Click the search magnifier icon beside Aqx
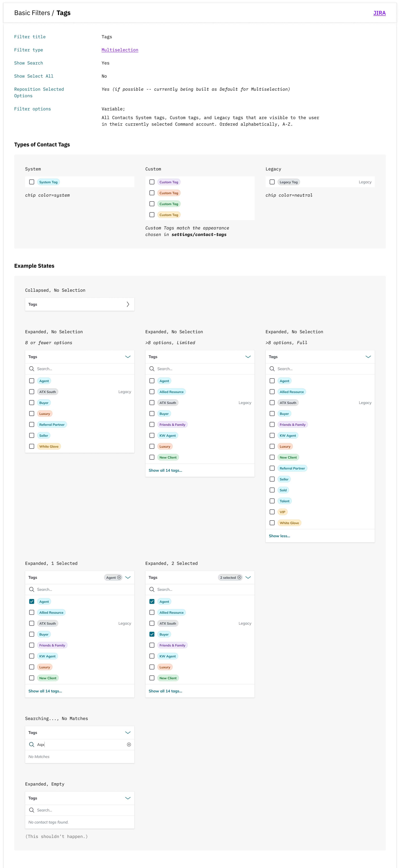The image size is (400, 868). 32,744
